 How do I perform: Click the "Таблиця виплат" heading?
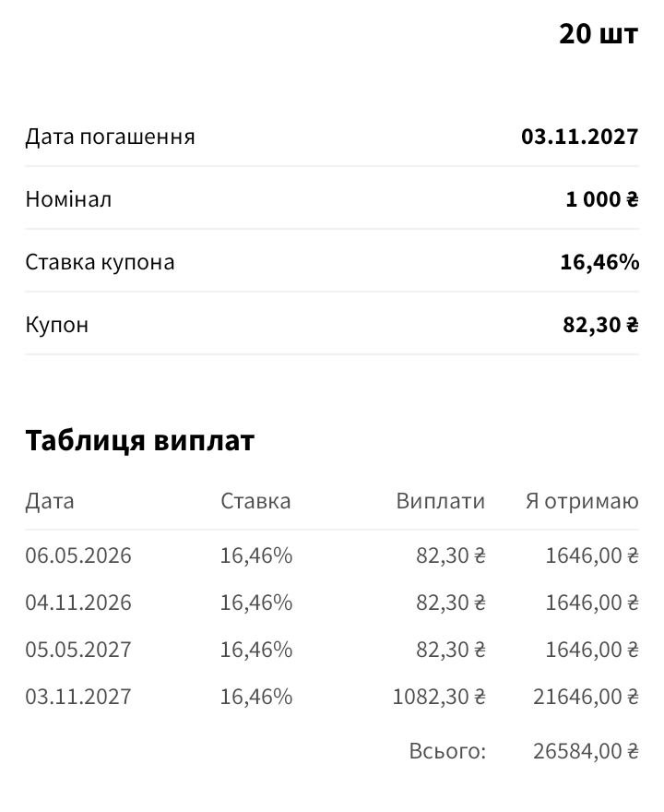[x=139, y=441]
